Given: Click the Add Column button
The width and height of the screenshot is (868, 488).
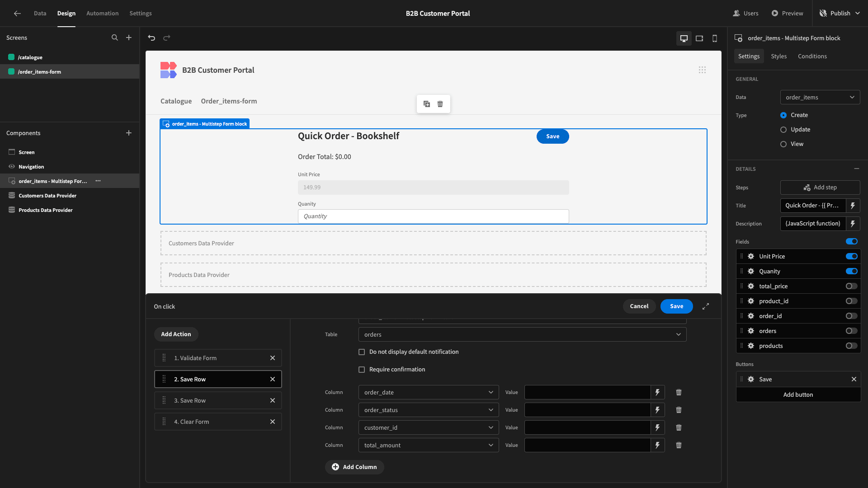Looking at the screenshot, I should [354, 467].
